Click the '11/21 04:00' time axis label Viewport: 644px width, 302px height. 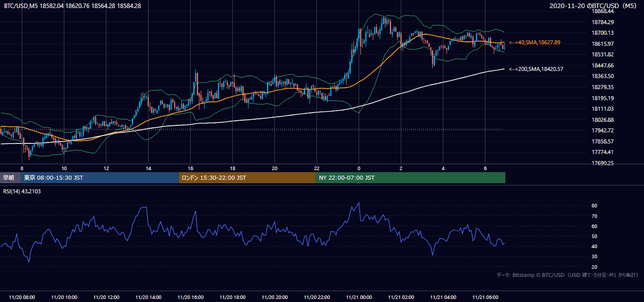coord(442,297)
